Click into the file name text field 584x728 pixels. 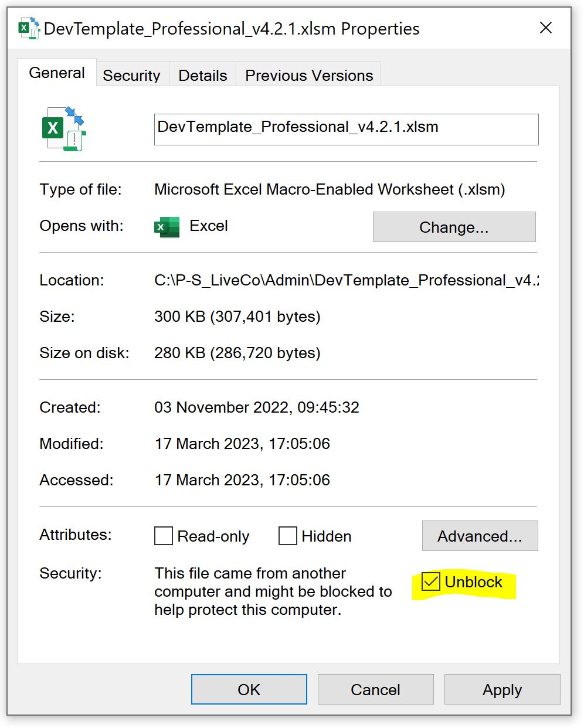coord(346,129)
